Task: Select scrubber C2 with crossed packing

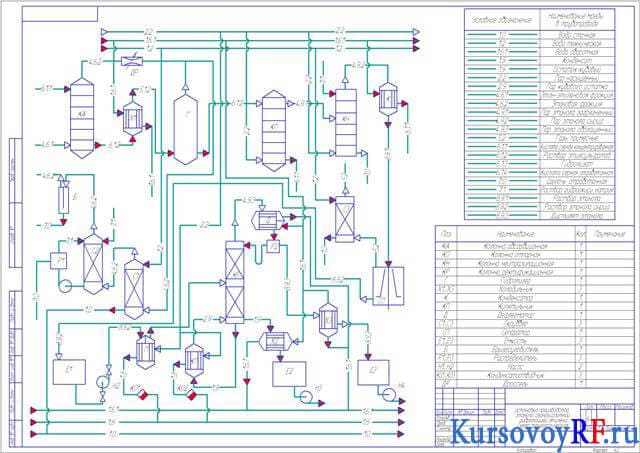Action: coord(93,262)
